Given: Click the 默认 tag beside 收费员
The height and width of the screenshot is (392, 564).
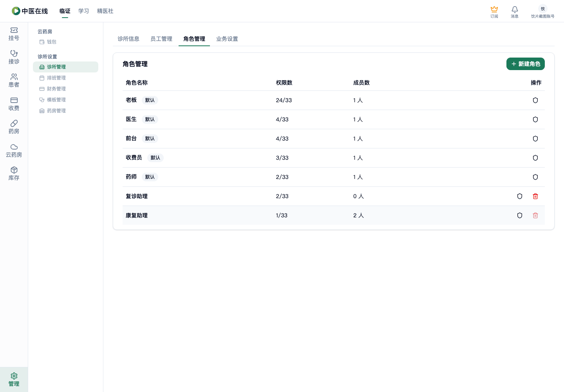Looking at the screenshot, I should tap(155, 158).
